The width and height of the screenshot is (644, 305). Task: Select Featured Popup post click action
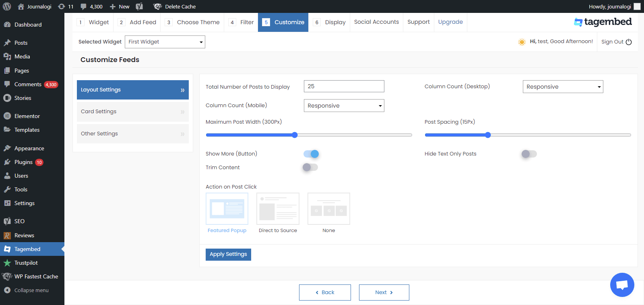227,209
